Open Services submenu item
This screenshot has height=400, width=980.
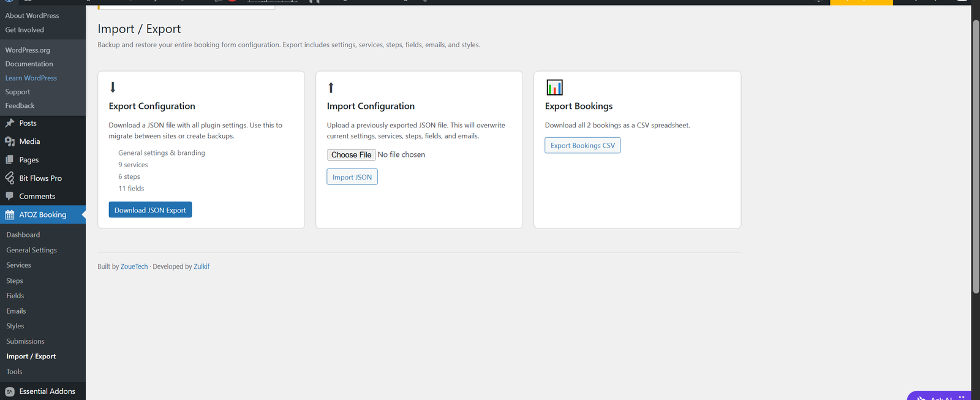click(19, 265)
